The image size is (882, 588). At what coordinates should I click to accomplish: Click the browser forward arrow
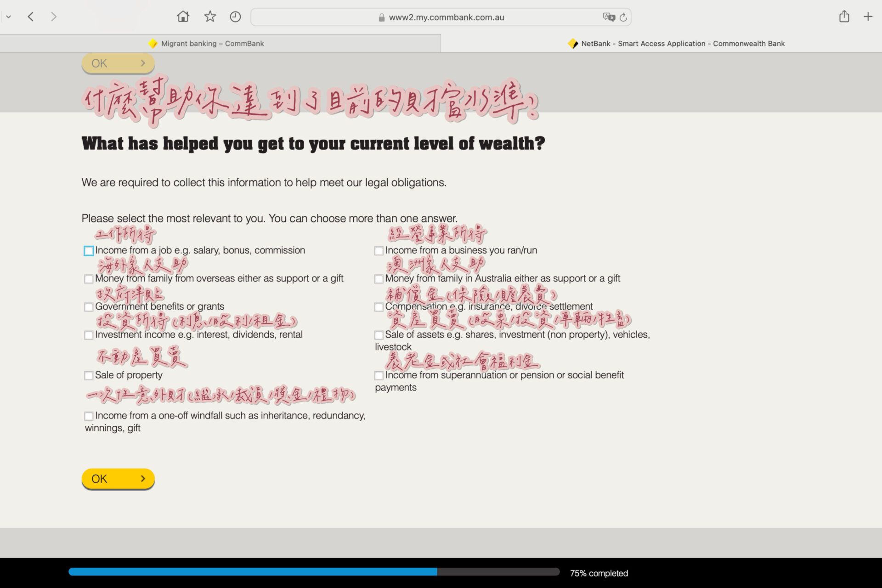point(54,17)
